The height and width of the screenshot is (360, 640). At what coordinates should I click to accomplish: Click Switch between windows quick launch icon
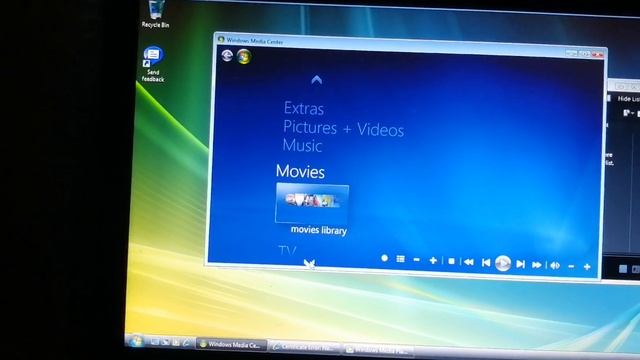click(165, 342)
